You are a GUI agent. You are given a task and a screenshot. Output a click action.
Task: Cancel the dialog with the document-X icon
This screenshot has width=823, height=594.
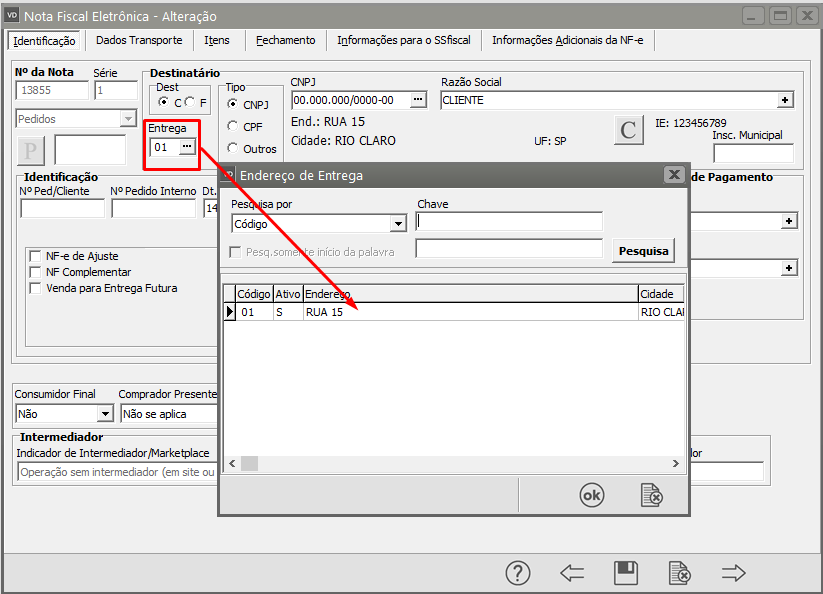651,495
